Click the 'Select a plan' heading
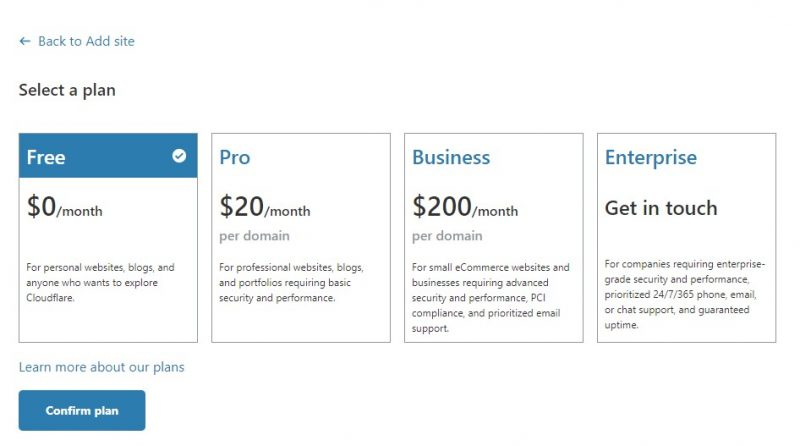The width and height of the screenshot is (800, 446). coord(67,90)
